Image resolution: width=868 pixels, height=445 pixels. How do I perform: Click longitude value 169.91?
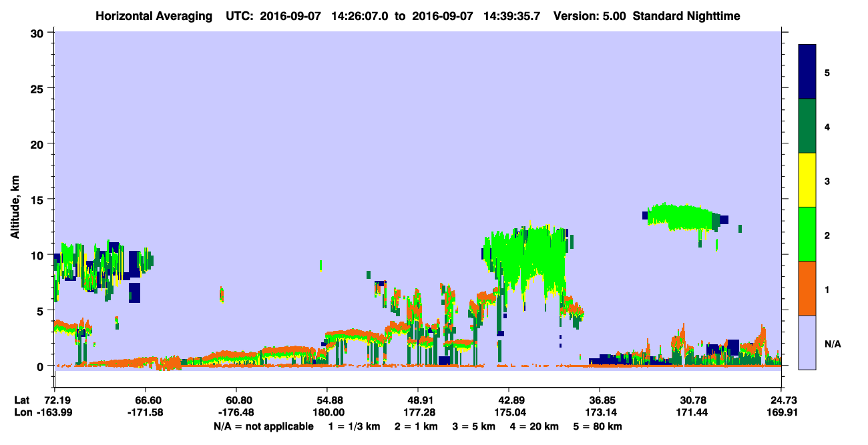coord(781,413)
